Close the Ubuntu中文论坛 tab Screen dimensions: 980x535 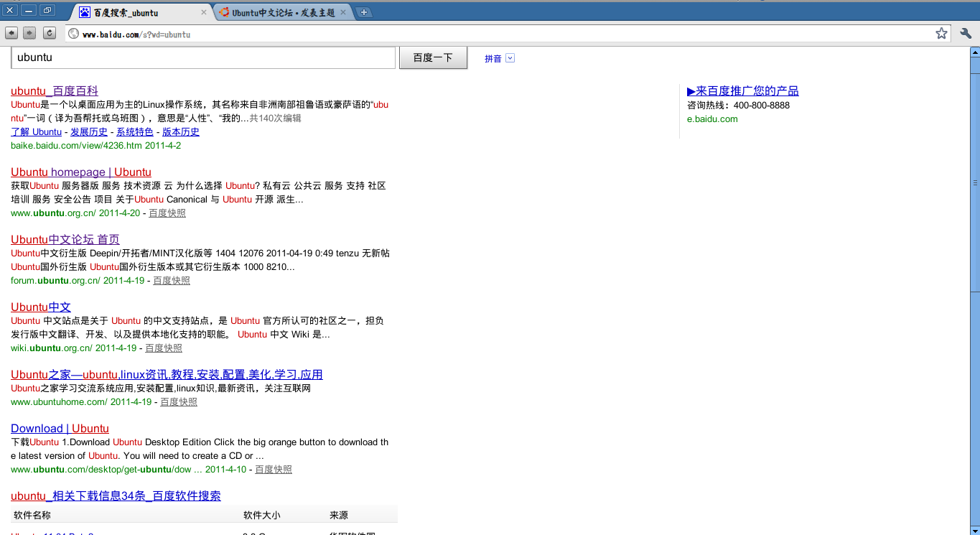coord(342,12)
